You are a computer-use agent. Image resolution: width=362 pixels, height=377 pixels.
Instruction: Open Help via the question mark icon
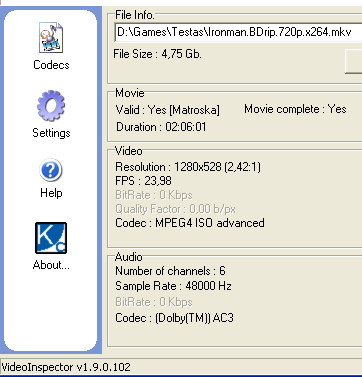(x=51, y=170)
